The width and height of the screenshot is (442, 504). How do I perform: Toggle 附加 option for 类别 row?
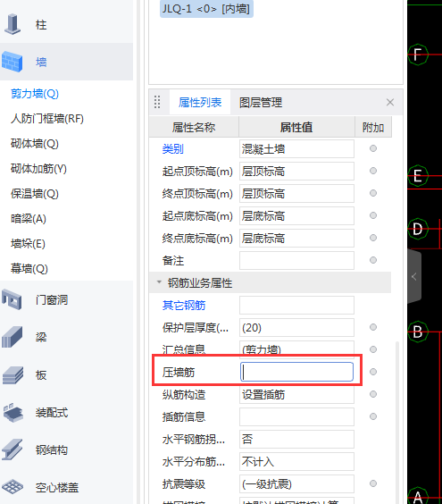[x=373, y=148]
